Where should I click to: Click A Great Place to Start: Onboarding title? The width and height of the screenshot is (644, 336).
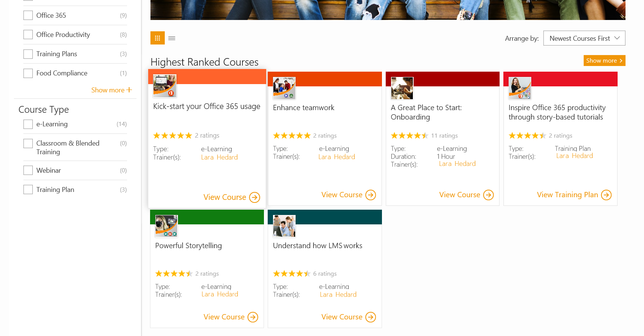click(426, 112)
